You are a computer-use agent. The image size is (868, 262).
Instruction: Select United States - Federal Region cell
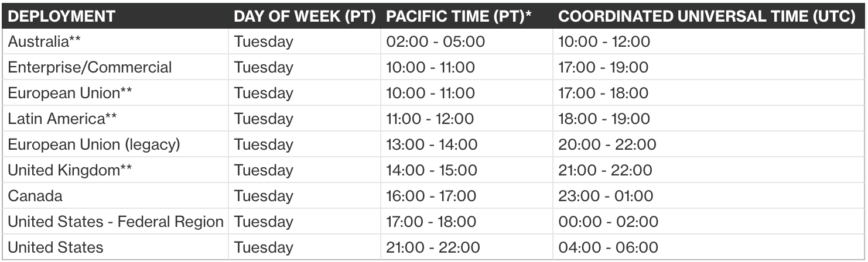click(x=115, y=222)
